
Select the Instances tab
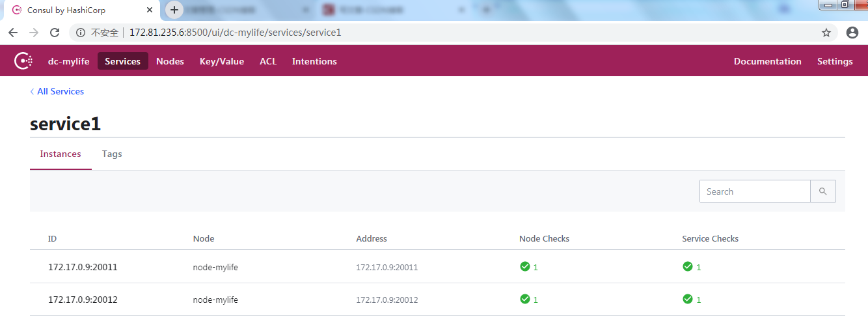pos(61,154)
